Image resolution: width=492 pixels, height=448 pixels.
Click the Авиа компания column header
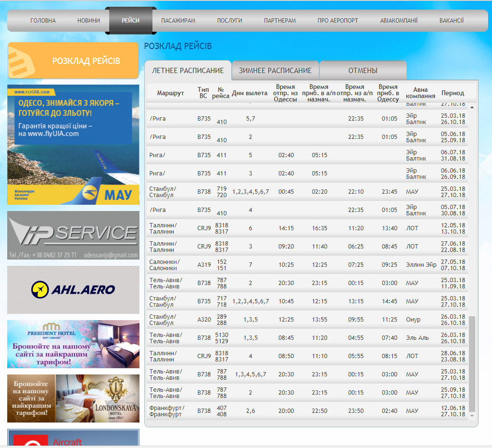pos(420,93)
